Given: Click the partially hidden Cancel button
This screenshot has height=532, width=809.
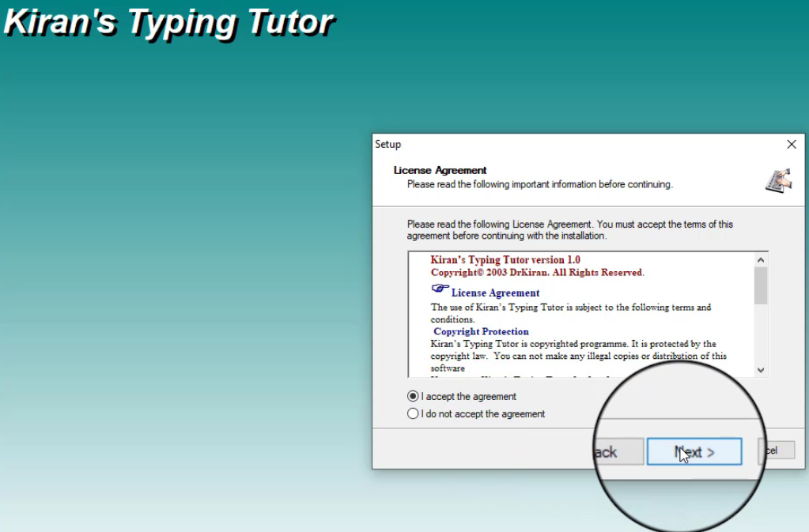Looking at the screenshot, I should coord(776,450).
